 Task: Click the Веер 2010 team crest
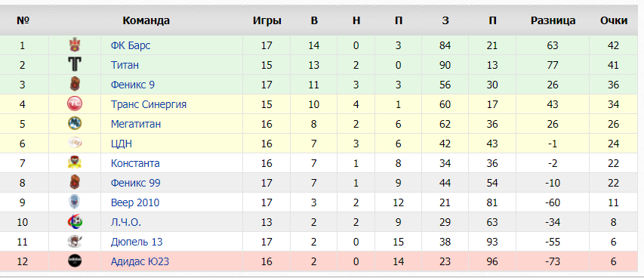click(x=74, y=202)
